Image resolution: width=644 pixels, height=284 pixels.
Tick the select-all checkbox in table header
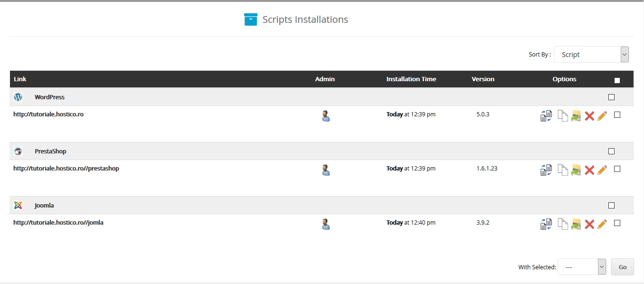click(x=617, y=80)
